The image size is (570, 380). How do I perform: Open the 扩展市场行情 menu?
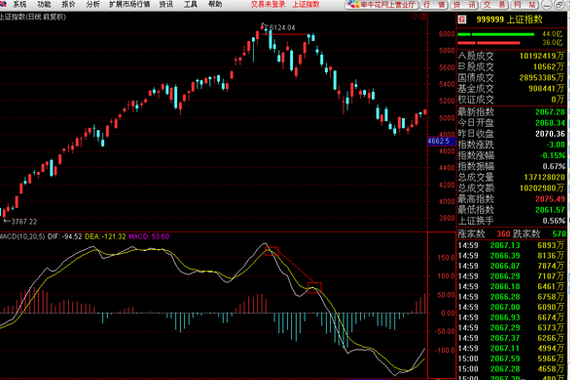tap(130, 4)
